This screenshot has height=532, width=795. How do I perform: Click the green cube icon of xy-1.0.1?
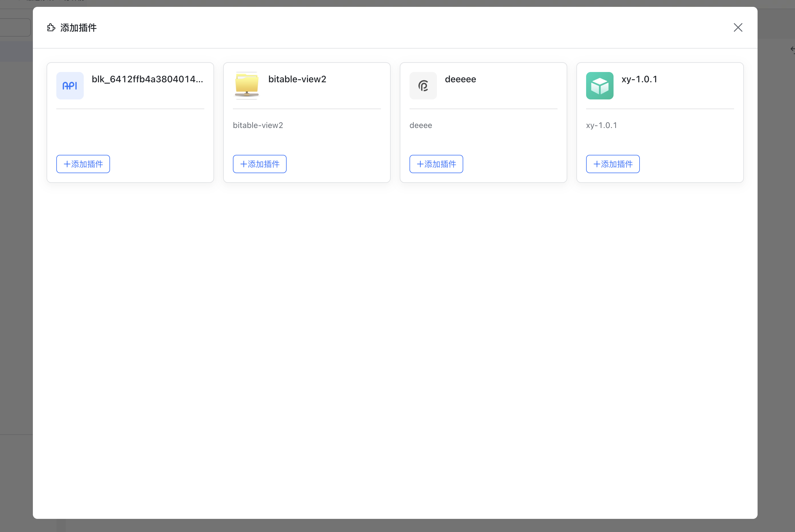pos(600,85)
